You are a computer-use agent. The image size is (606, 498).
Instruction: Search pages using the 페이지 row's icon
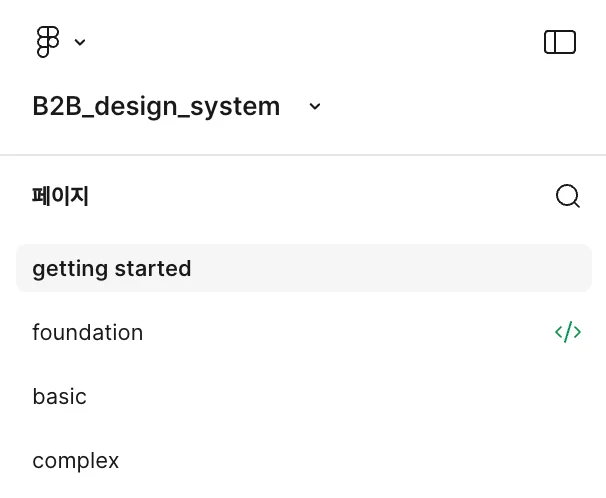[x=567, y=196]
